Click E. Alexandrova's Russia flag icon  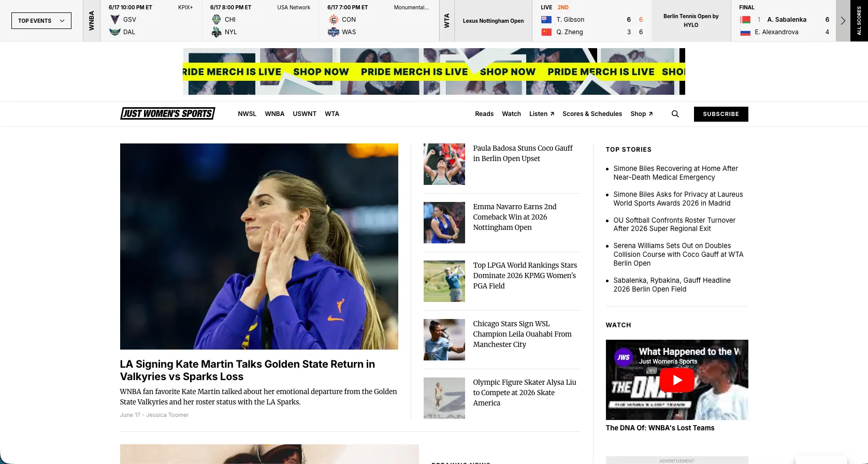coord(745,32)
